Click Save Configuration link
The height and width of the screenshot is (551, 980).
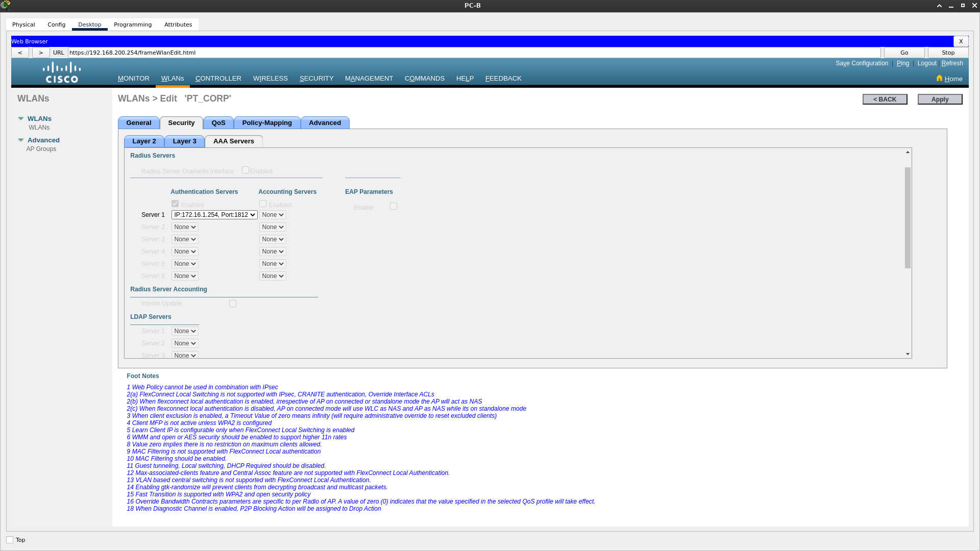(862, 63)
